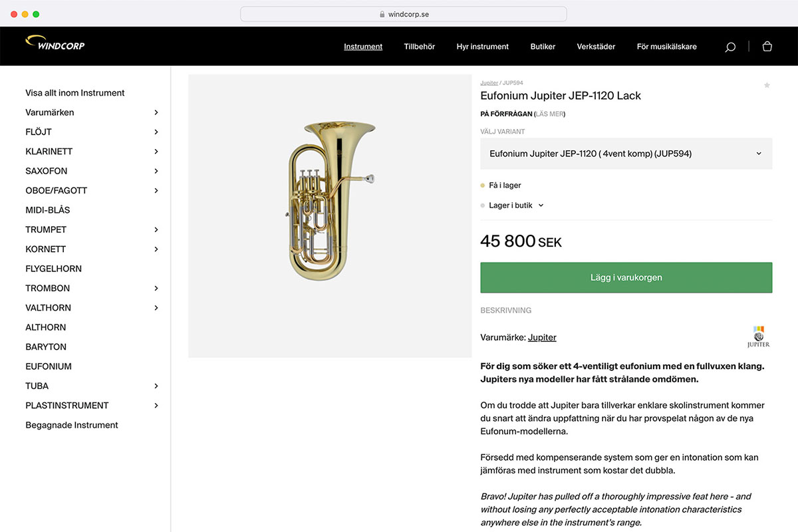Open the search magnifier icon
This screenshot has width=798, height=532.
pos(730,47)
